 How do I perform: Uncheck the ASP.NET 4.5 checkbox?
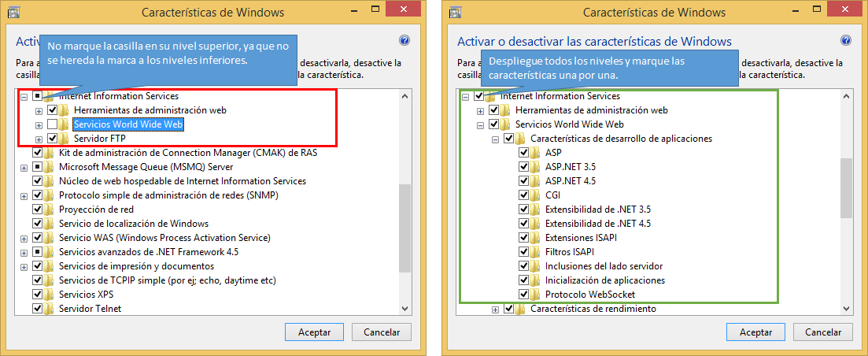pos(523,181)
